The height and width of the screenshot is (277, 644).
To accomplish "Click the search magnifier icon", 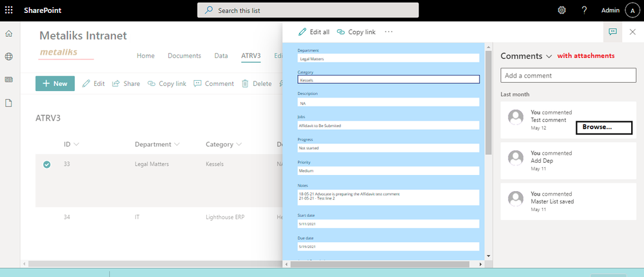I will coord(209,10).
